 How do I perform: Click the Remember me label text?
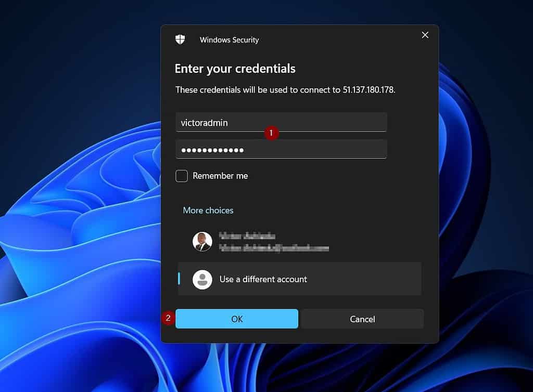220,176
